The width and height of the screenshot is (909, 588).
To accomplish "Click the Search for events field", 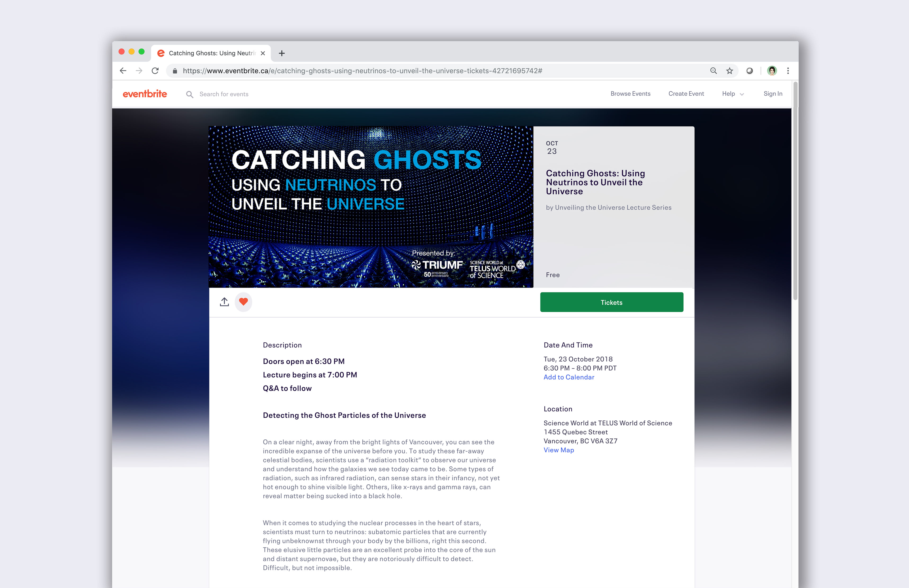I will coord(224,94).
